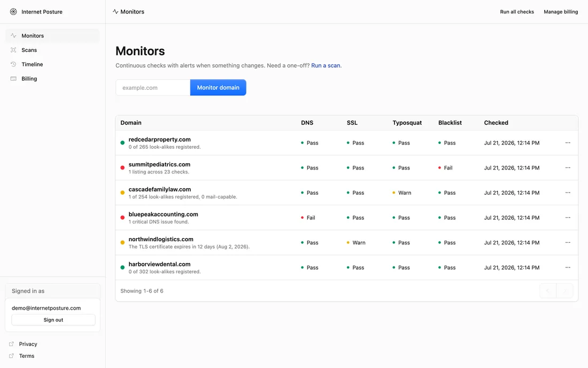This screenshot has height=368, width=588.
Task: Click the yellow status dot for northwindlogistics.com
Action: click(x=122, y=242)
